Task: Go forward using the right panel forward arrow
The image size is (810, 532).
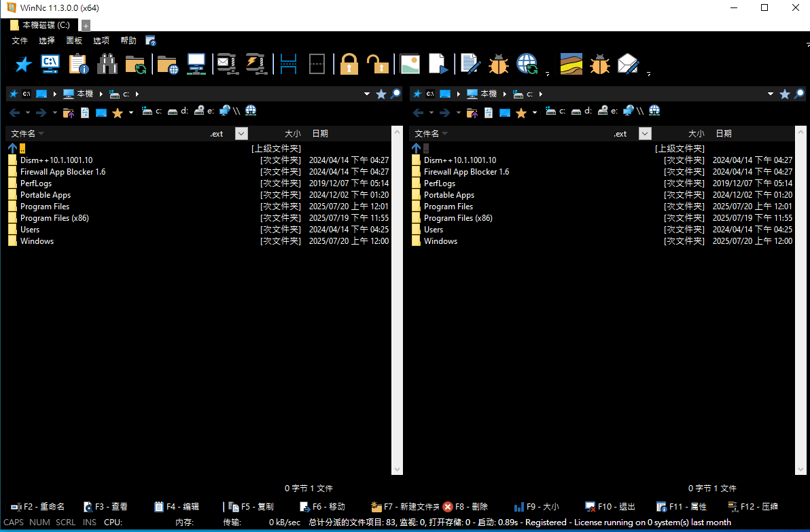Action: [x=444, y=112]
